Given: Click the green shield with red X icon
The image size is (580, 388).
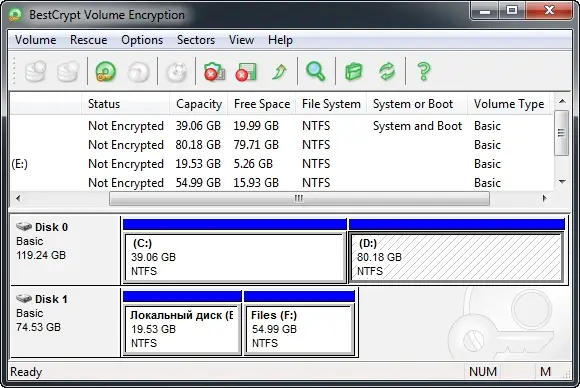Looking at the screenshot, I should point(215,71).
